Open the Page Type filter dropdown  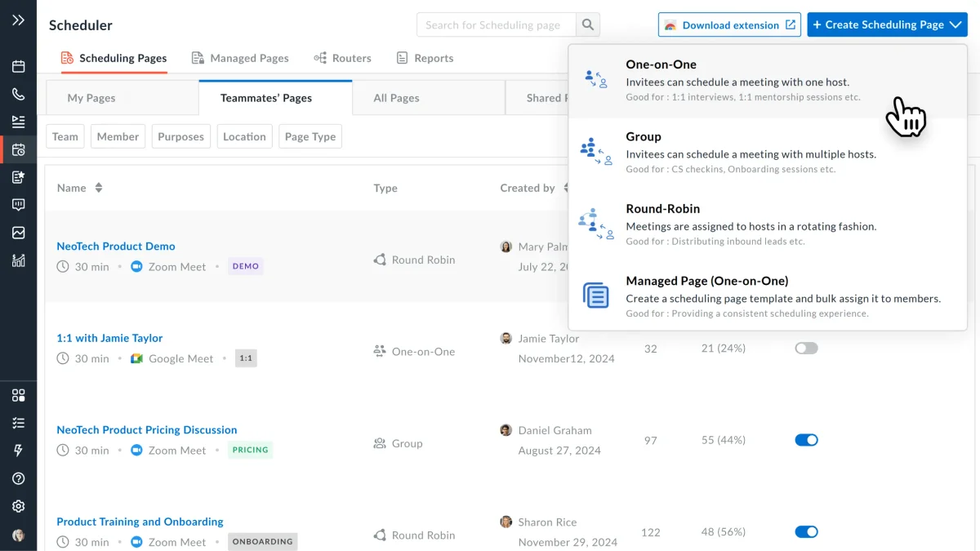pos(310,136)
